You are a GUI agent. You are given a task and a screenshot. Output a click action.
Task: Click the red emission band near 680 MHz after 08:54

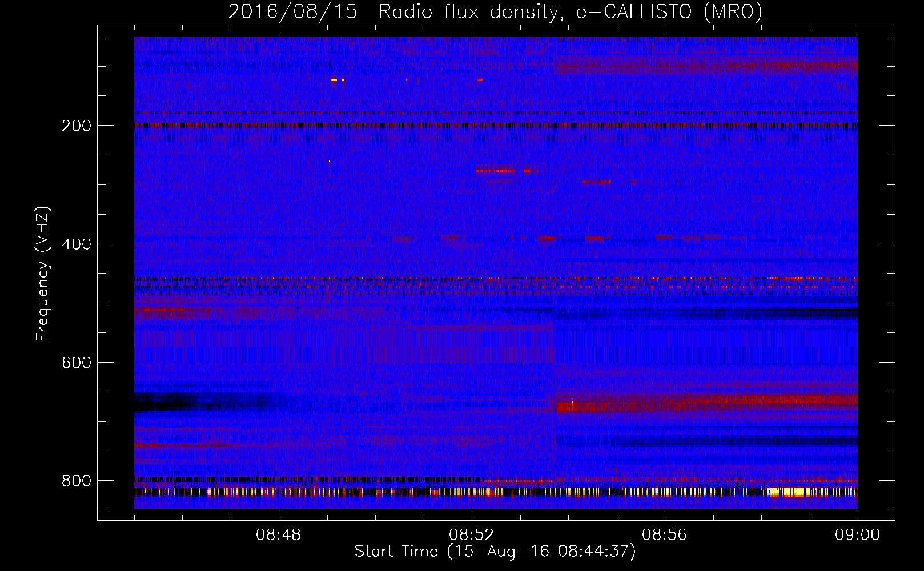click(x=707, y=404)
